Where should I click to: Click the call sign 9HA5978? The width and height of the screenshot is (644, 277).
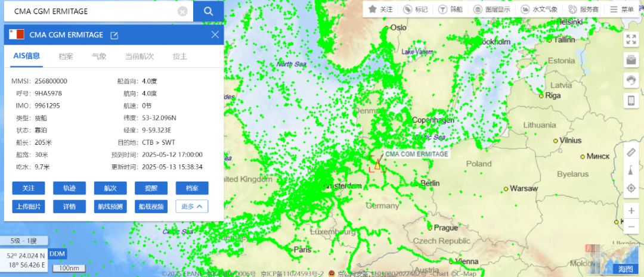click(48, 94)
